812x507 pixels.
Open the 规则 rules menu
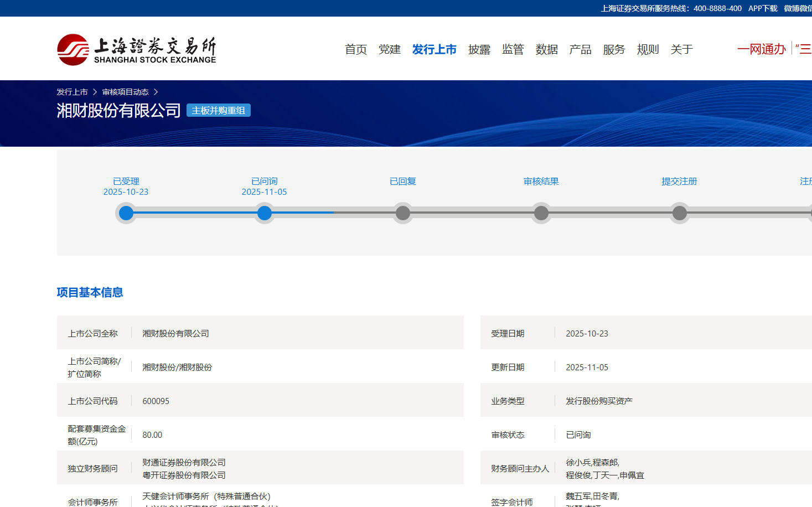click(648, 50)
